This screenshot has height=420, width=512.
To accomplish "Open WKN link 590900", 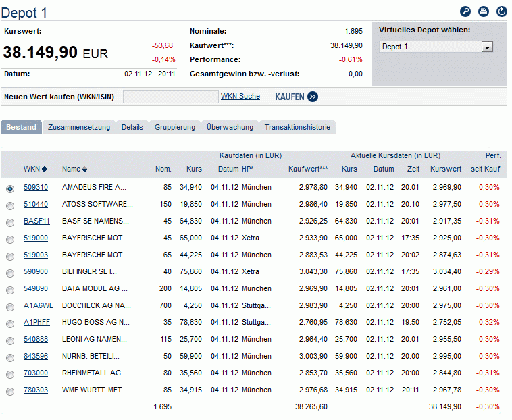I will point(36,272).
